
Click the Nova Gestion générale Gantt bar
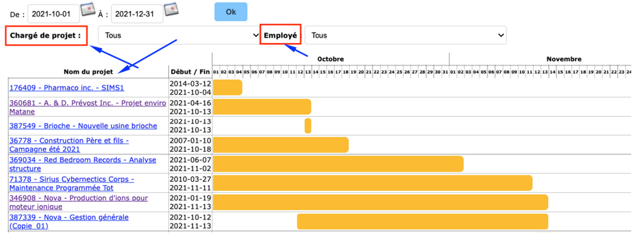coord(423,221)
